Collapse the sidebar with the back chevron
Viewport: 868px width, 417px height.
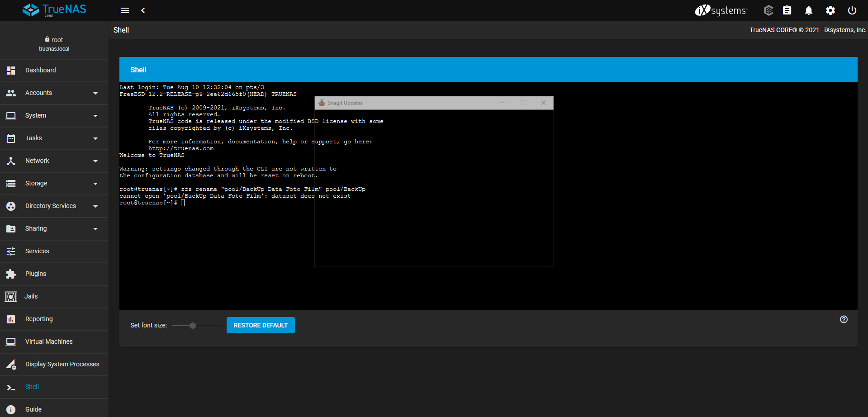coord(143,10)
